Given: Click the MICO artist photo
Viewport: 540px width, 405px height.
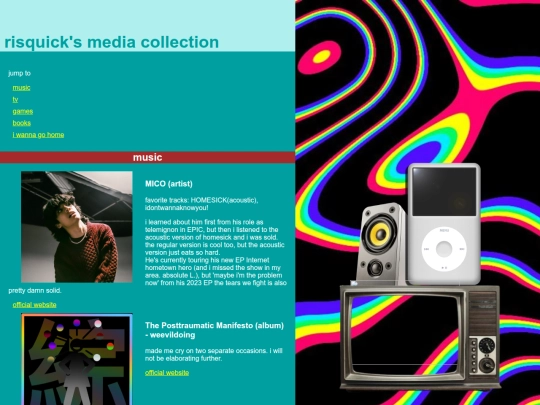Looking at the screenshot, I should pos(77,227).
